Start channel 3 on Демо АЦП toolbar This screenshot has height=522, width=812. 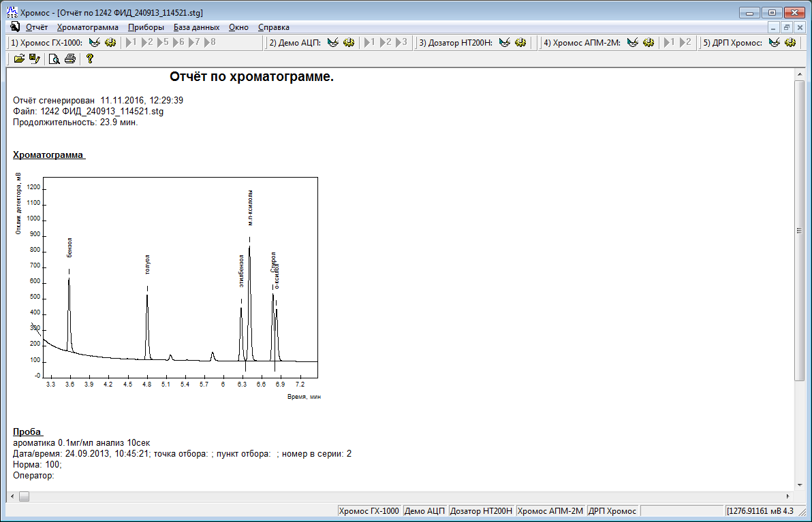point(401,43)
